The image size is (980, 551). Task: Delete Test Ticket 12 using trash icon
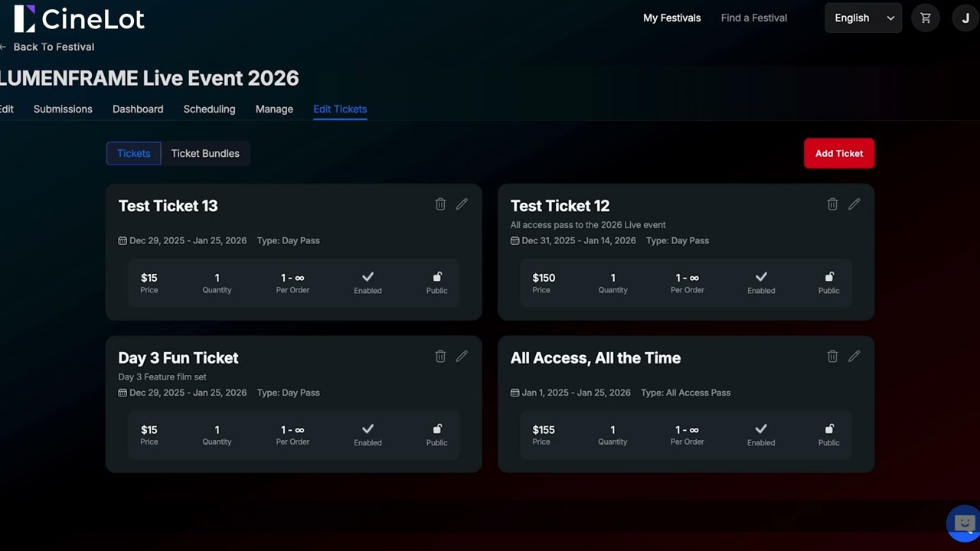click(832, 204)
